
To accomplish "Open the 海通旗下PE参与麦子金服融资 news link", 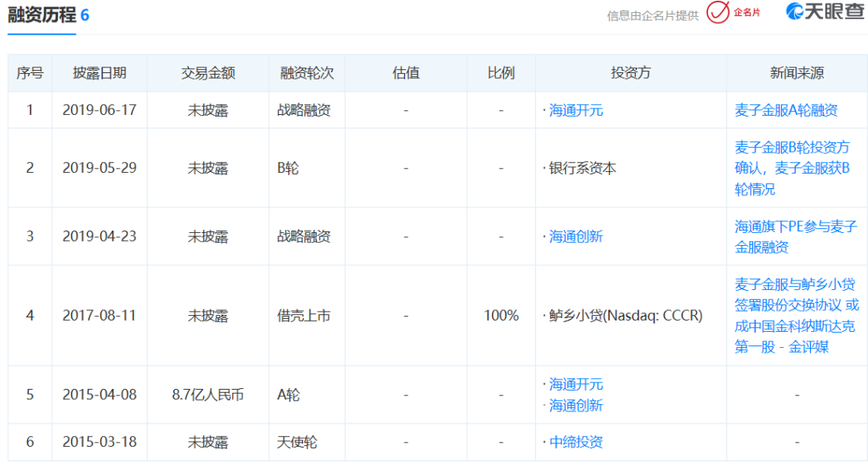I will tap(796, 236).
